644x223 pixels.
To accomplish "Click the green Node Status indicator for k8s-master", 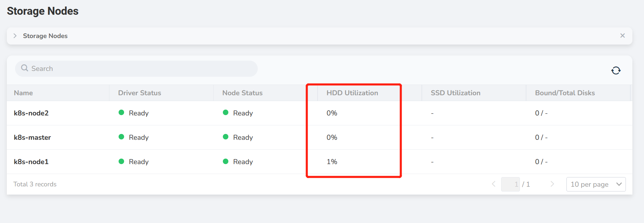I will tap(226, 137).
